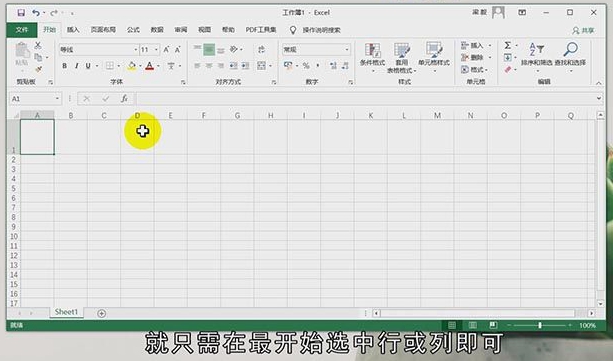Screen dimensions: 613x361
Task: Align text left
Action: coord(197,66)
